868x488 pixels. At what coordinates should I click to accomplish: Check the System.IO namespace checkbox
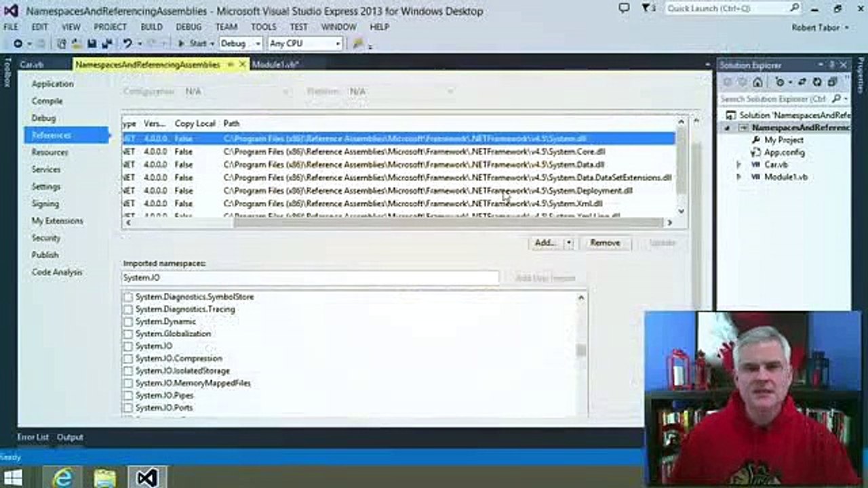click(x=127, y=346)
